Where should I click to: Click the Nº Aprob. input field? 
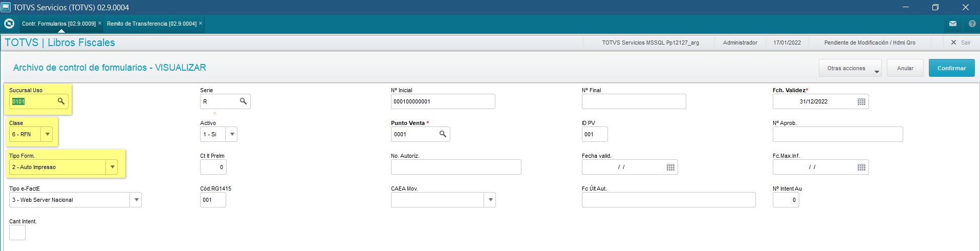pos(838,134)
